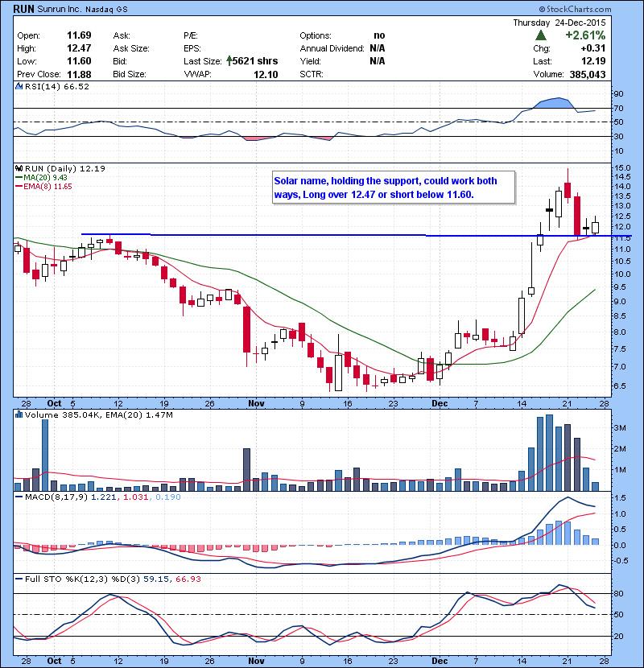Click the '5621 shrs' last size value
The image size is (644, 668).
tap(255, 61)
